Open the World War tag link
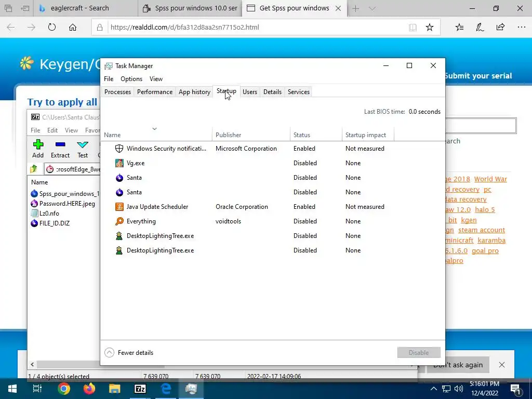The width and height of the screenshot is (532, 399). pos(490,179)
